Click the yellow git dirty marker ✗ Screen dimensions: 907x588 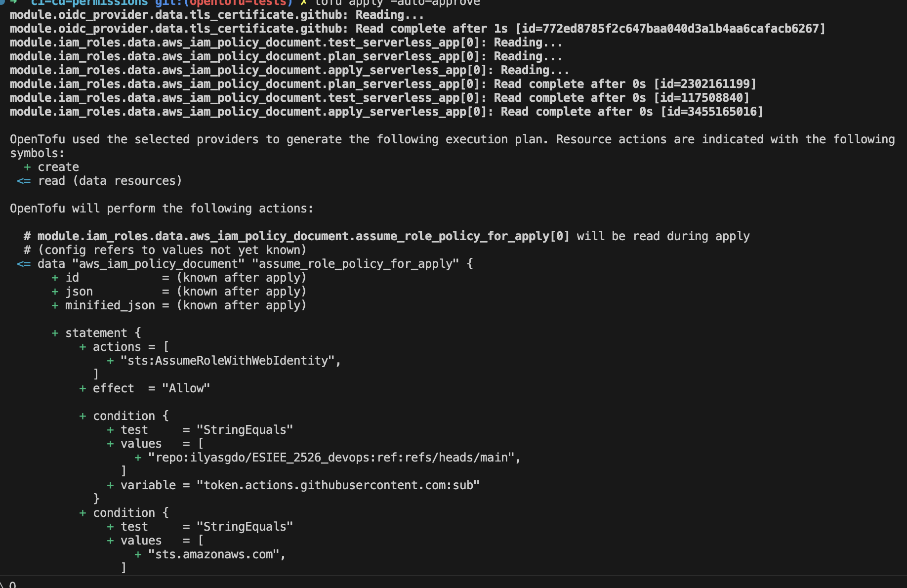click(303, 2)
